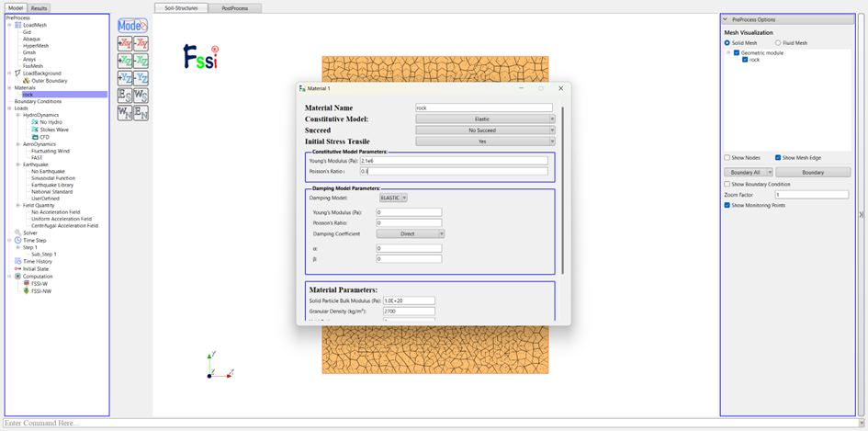
Task: Choose the EN isometric view icon
Action: [141, 113]
